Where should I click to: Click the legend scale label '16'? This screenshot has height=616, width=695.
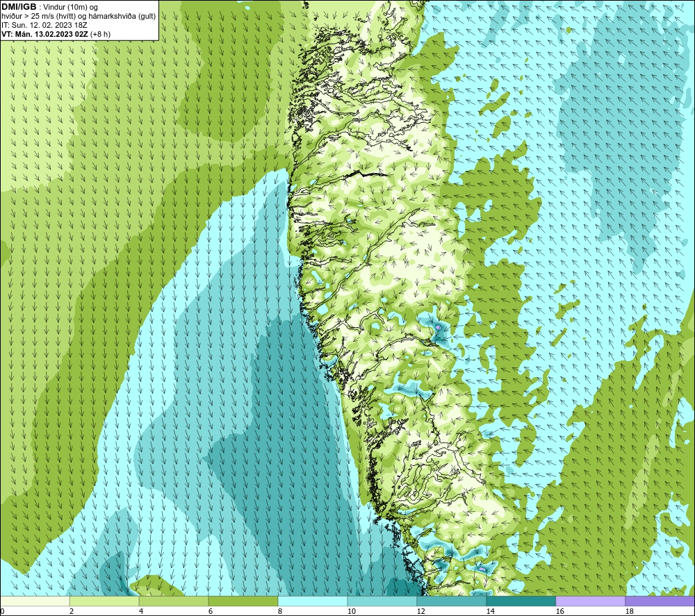click(559, 611)
